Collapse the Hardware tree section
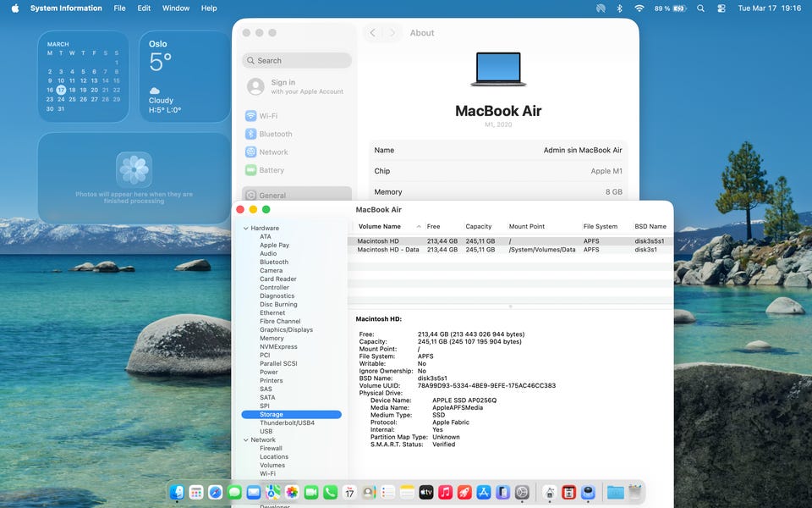The width and height of the screenshot is (812, 508). click(246, 229)
